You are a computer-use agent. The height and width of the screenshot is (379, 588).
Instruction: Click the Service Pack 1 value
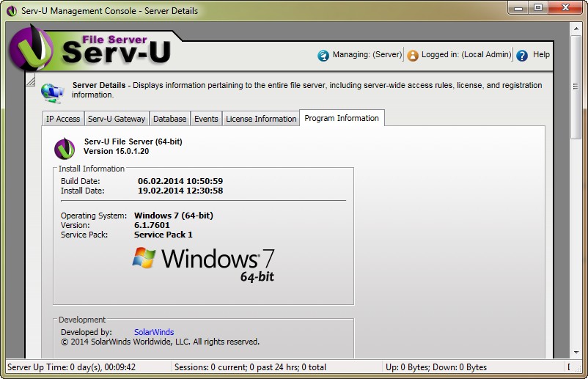(x=163, y=235)
